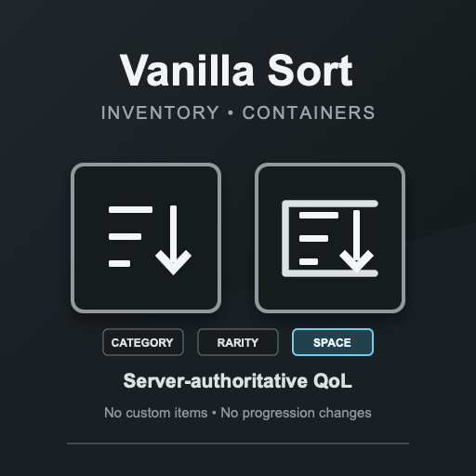
Task: Click the three stacked bars in left tile
Action: pyautogui.click(x=130, y=236)
